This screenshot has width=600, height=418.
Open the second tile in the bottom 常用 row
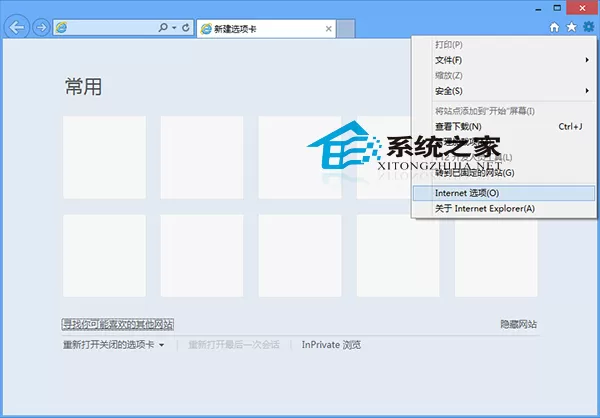(x=202, y=256)
